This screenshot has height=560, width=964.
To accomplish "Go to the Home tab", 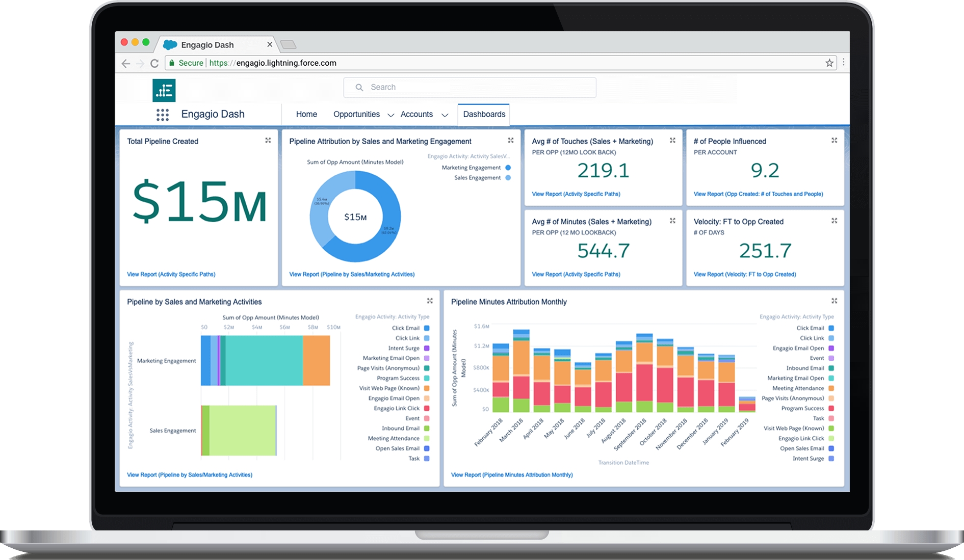I will pyautogui.click(x=306, y=114).
